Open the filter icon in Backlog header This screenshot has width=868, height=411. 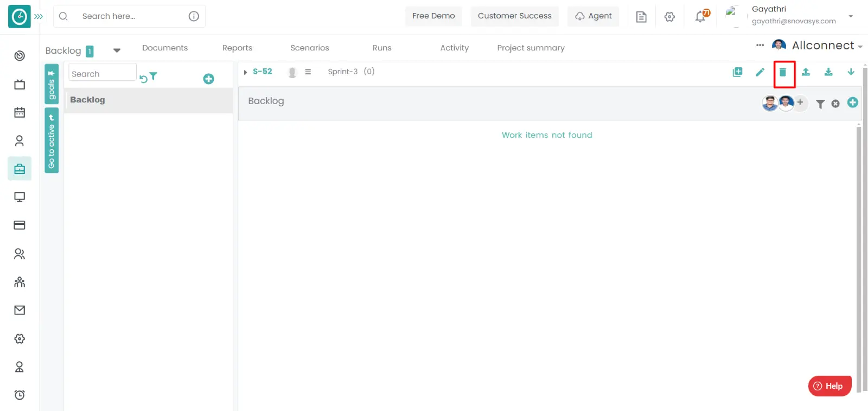(x=820, y=104)
